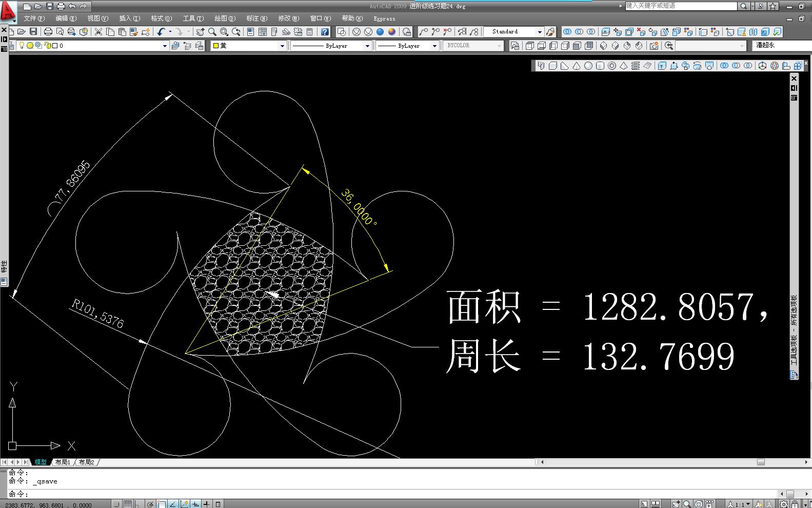Open the color dropdown showing 黃
This screenshot has height=508, width=812.
click(282, 46)
